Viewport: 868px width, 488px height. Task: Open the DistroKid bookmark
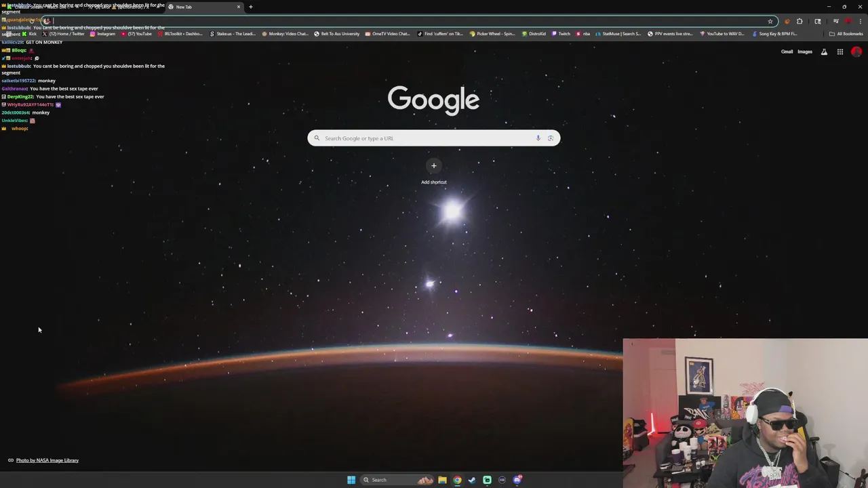[534, 34]
